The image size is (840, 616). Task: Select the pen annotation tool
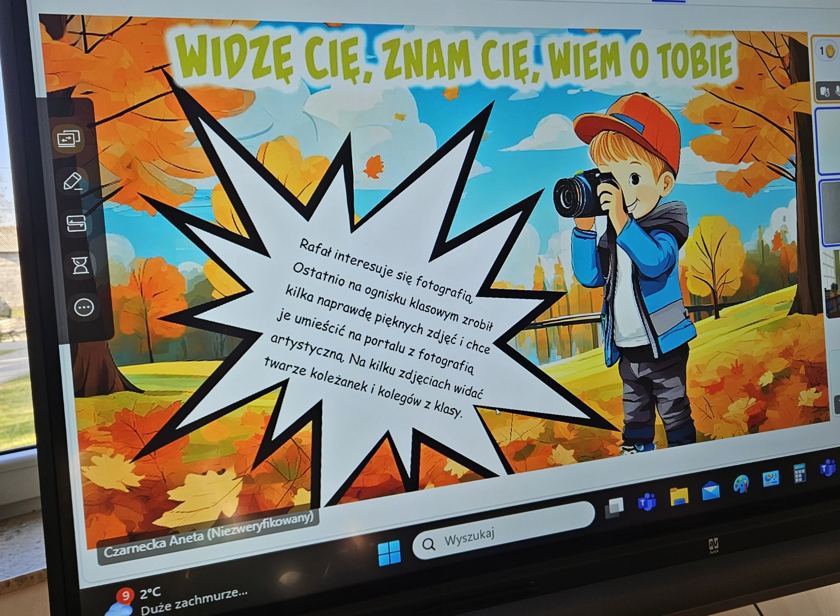(73, 181)
